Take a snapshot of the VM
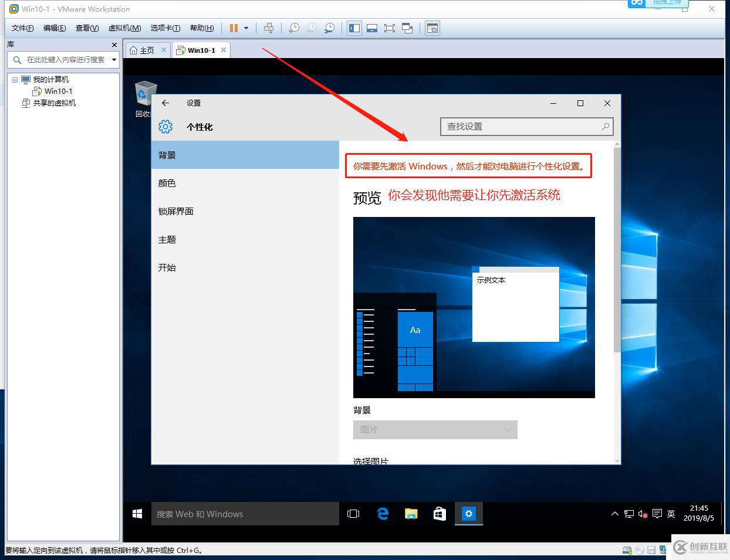The image size is (730, 560). tap(293, 28)
